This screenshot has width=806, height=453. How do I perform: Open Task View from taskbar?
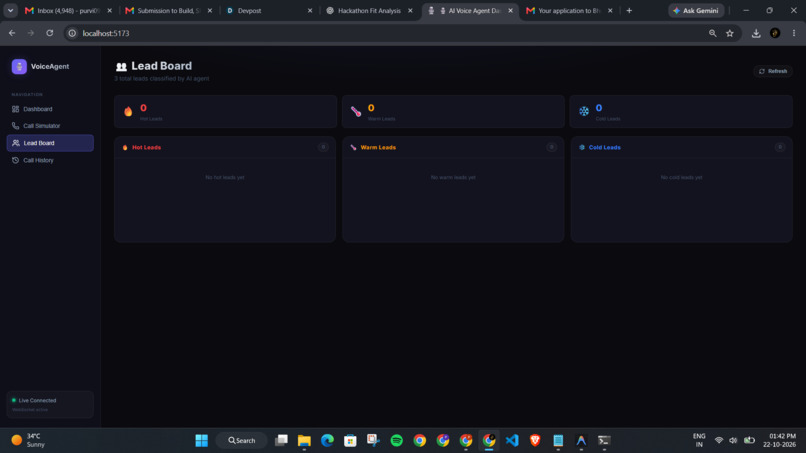pos(281,441)
